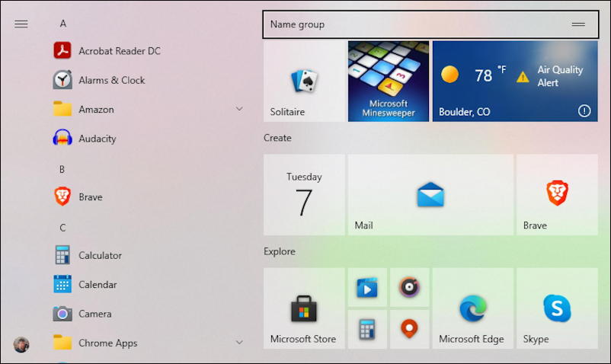
Task: Launch Audacity via its headphone icon
Action: tap(62, 138)
